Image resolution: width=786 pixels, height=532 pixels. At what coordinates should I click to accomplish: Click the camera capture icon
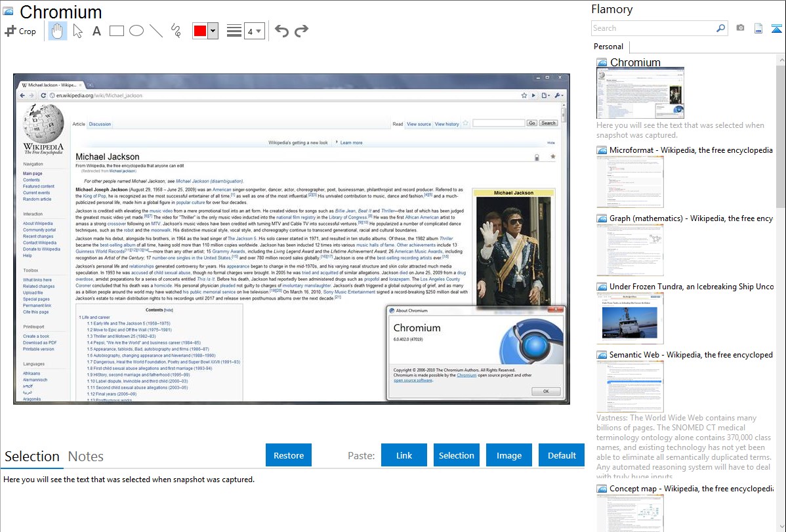[740, 28]
